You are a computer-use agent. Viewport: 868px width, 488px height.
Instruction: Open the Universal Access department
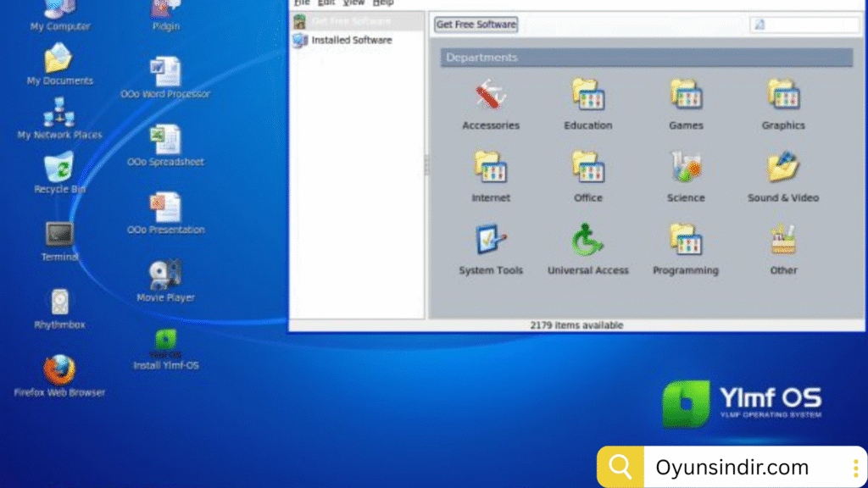[x=587, y=242]
